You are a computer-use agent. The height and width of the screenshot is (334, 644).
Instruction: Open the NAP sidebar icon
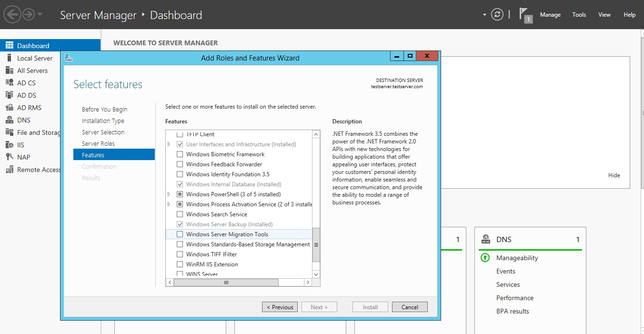point(9,157)
